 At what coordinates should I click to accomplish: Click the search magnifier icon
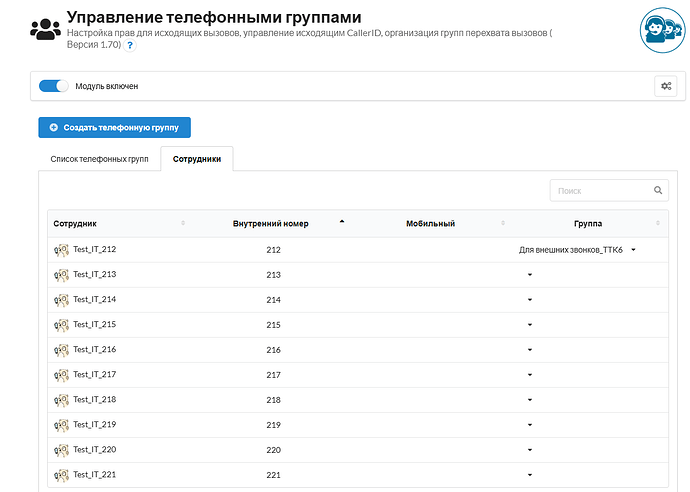[x=659, y=190]
